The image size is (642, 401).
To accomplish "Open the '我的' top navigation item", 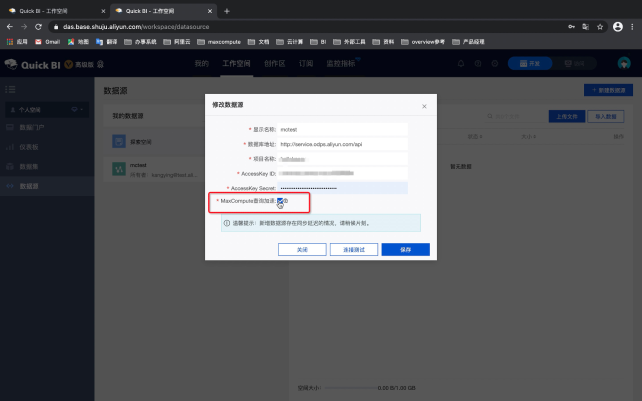I will [201, 63].
